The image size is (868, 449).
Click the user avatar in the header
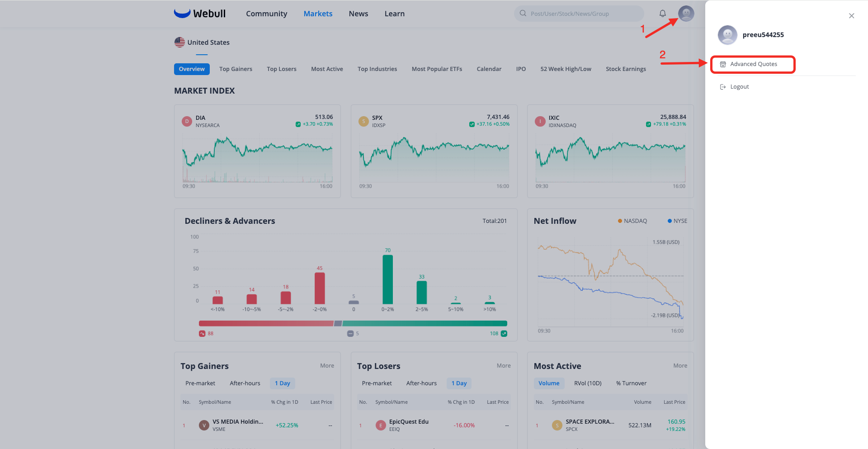tap(686, 14)
